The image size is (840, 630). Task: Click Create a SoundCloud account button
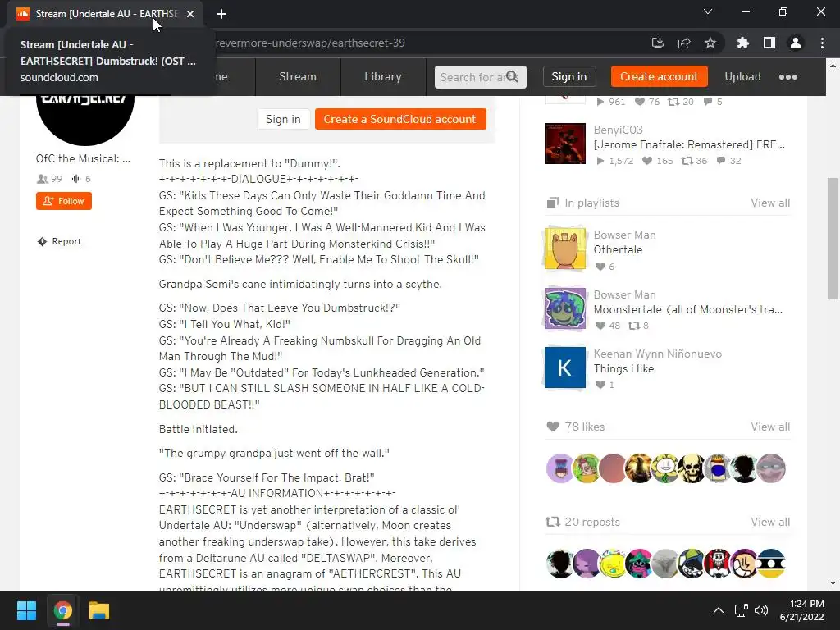coord(400,119)
